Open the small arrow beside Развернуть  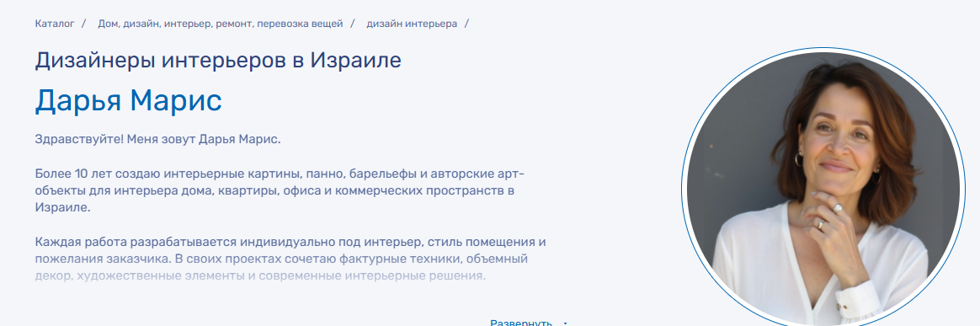click(x=565, y=323)
